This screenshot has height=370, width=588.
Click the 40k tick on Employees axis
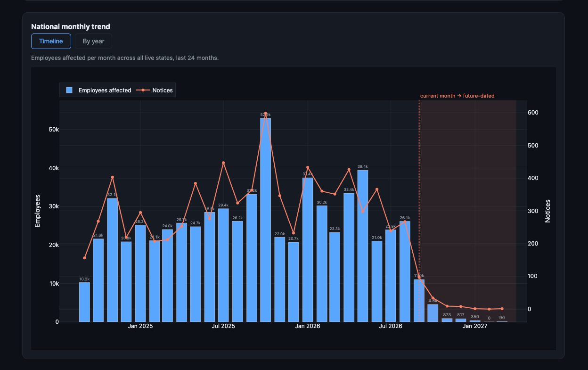(x=53, y=168)
